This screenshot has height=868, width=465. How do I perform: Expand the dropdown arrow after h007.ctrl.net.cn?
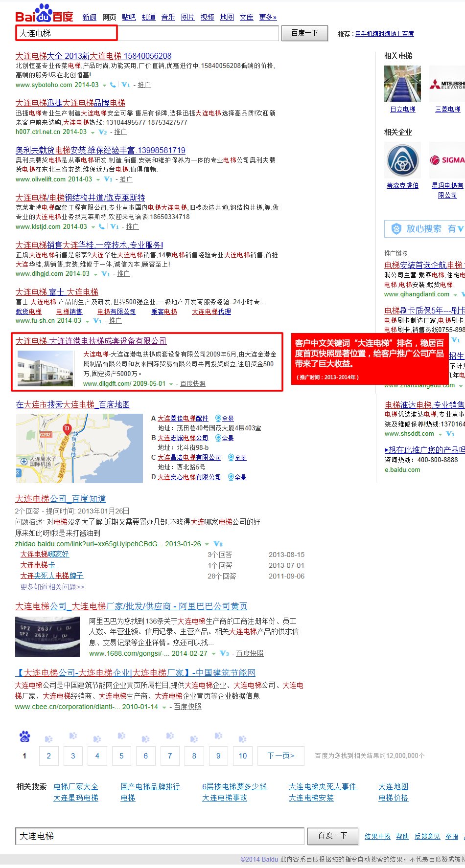tap(93, 133)
